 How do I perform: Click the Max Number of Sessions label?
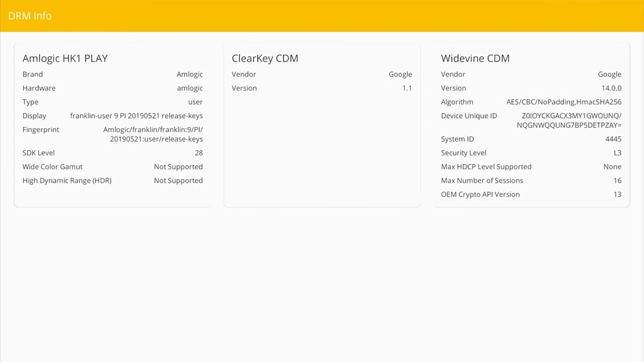(482, 181)
